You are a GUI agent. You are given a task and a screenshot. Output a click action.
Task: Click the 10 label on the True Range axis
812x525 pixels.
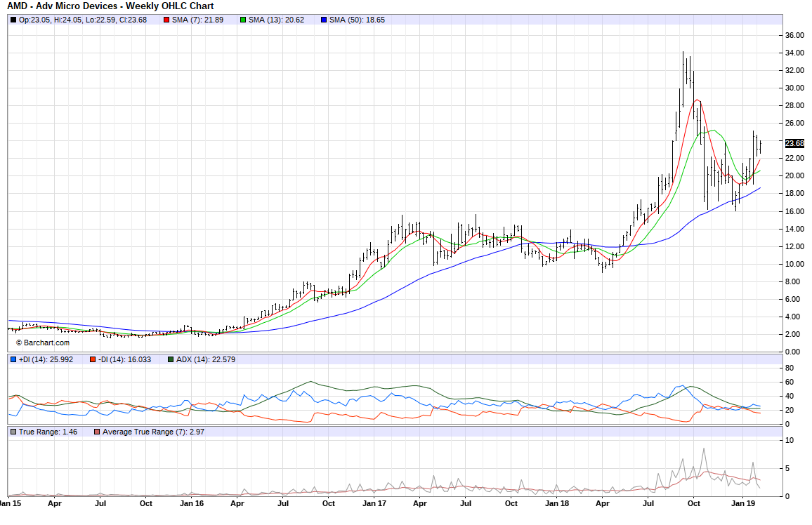point(790,441)
